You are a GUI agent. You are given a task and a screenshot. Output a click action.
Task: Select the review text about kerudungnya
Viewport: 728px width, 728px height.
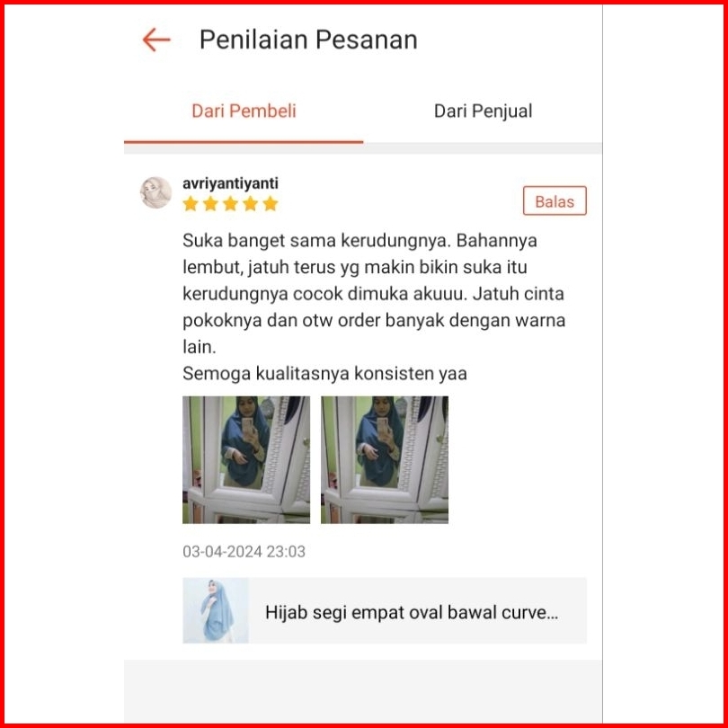(x=374, y=293)
